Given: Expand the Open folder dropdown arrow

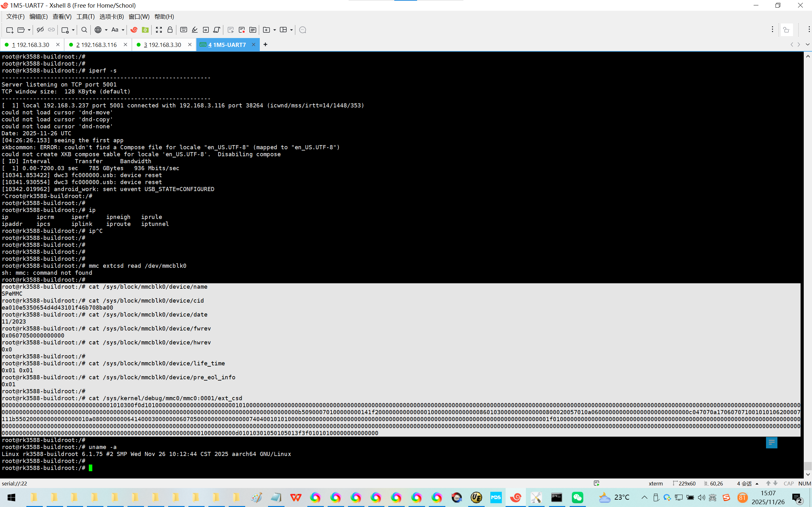Looking at the screenshot, I should pos(29,30).
